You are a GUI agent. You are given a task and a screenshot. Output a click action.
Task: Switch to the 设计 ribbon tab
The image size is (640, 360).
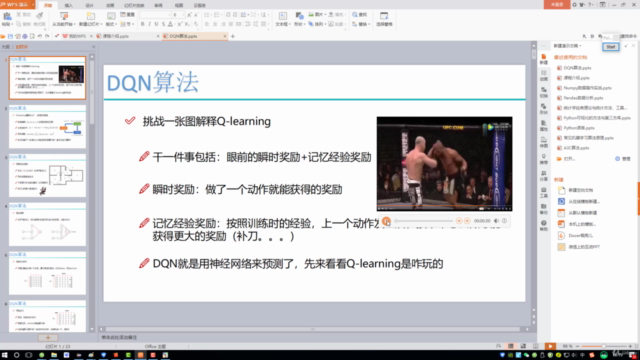(x=89, y=5)
